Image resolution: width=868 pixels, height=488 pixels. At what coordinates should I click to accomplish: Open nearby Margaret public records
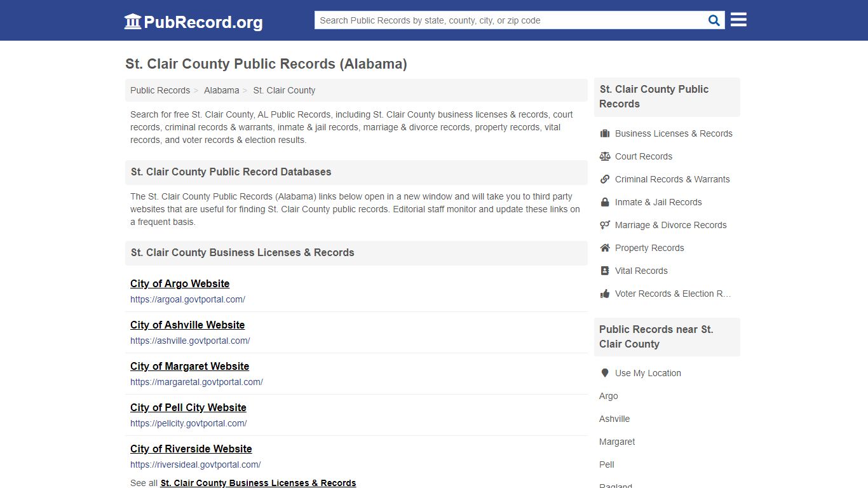[x=617, y=442]
